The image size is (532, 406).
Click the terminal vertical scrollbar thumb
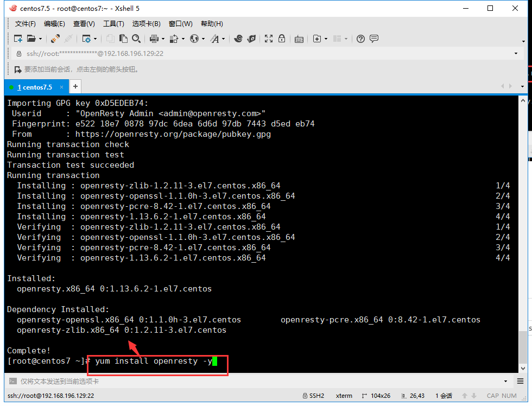pos(523,347)
